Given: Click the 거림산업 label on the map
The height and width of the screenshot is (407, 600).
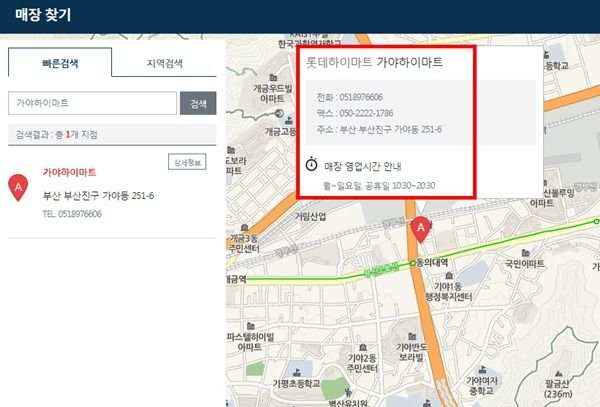Looking at the screenshot, I should 310,217.
